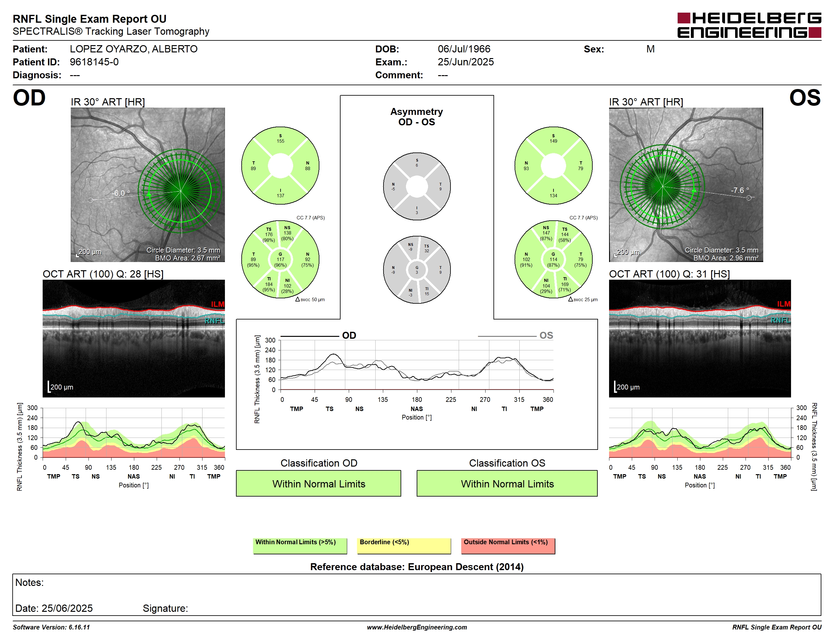Click the OD TI sector 184 (95%)

269,284
